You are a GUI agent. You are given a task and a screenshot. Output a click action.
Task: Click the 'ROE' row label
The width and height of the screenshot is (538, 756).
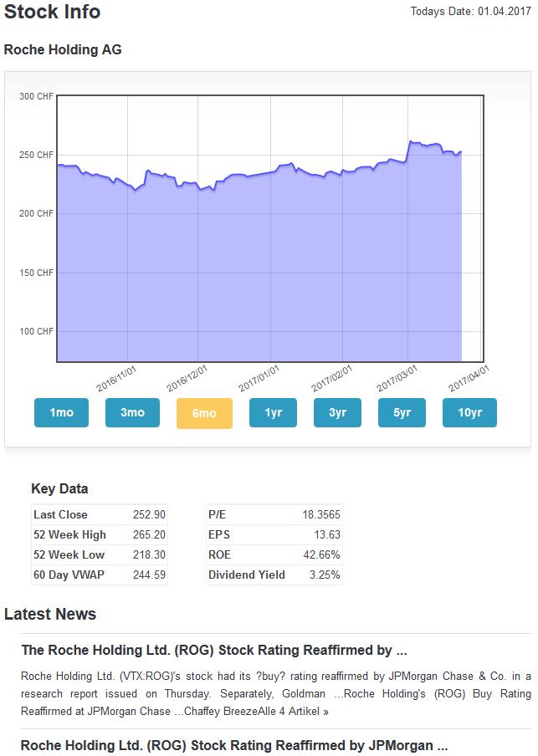(x=219, y=554)
